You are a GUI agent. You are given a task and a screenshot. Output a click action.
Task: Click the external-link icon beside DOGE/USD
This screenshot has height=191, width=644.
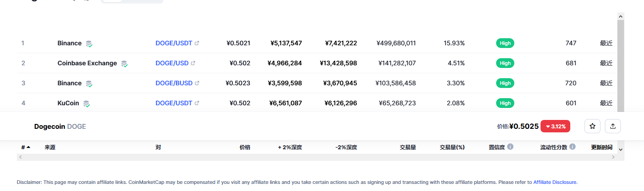click(x=193, y=63)
